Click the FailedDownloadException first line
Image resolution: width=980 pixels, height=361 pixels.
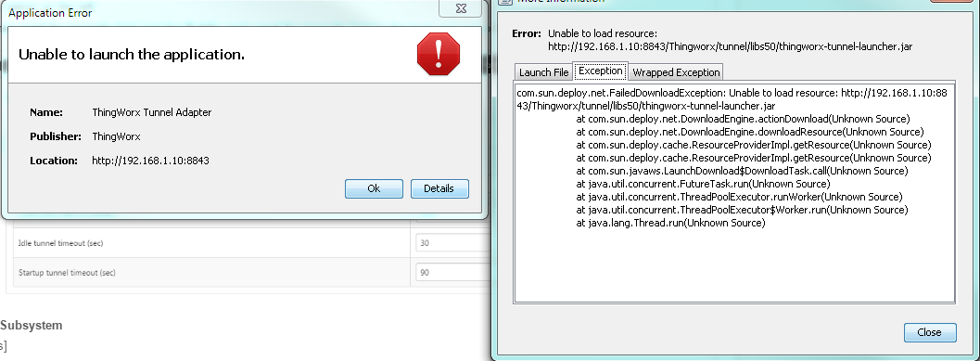tap(732, 93)
